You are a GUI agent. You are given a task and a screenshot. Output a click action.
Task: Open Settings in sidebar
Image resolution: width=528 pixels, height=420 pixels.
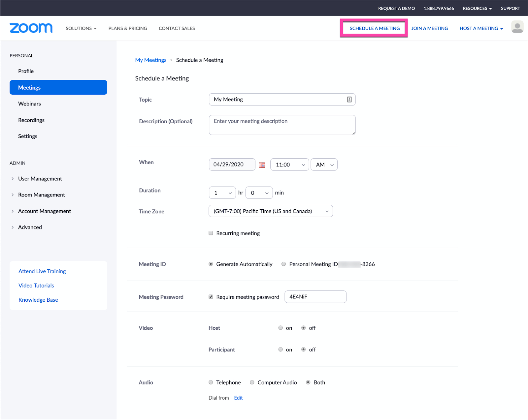28,136
